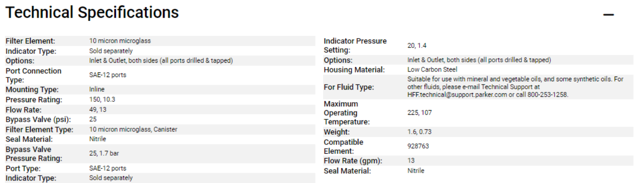Click the Maximum Operating Temperature label

click(347, 113)
